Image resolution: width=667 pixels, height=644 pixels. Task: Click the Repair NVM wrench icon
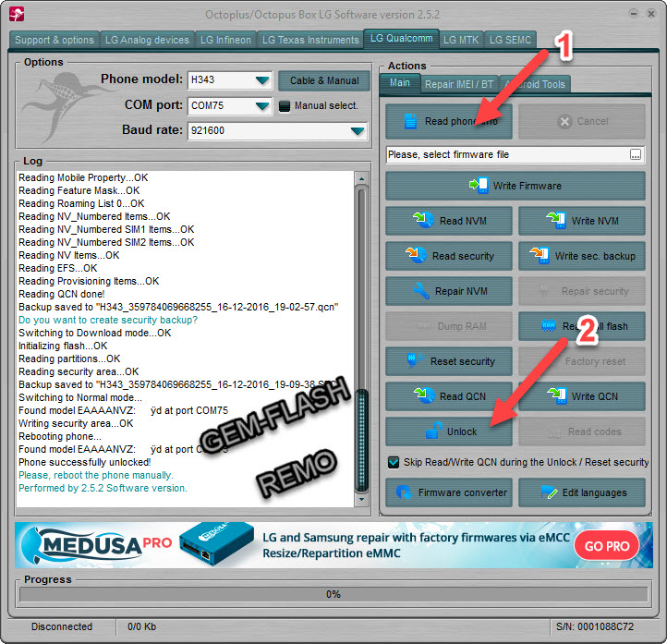tap(421, 291)
